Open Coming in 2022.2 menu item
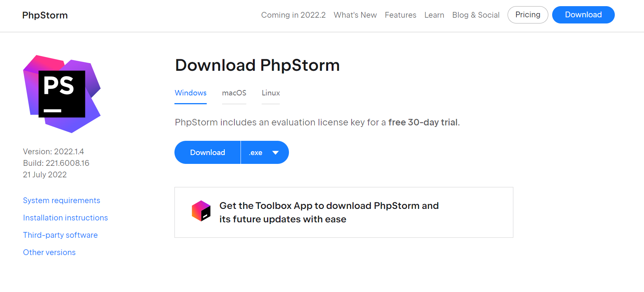This screenshot has width=644, height=292. point(293,15)
